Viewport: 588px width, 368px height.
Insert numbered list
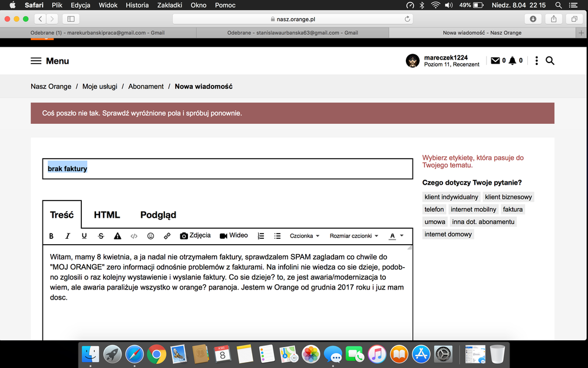coord(261,236)
